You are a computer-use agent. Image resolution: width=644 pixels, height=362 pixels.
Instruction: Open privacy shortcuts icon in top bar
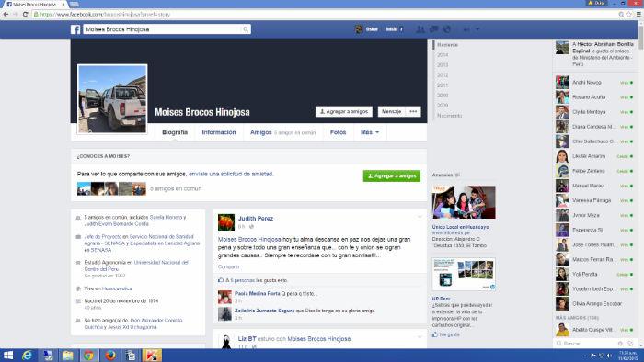(466, 29)
